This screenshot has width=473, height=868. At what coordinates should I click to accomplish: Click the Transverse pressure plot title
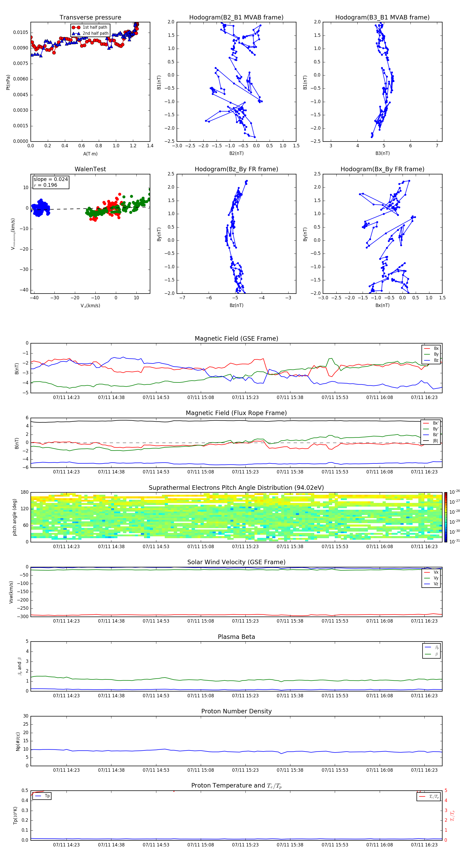(x=90, y=18)
